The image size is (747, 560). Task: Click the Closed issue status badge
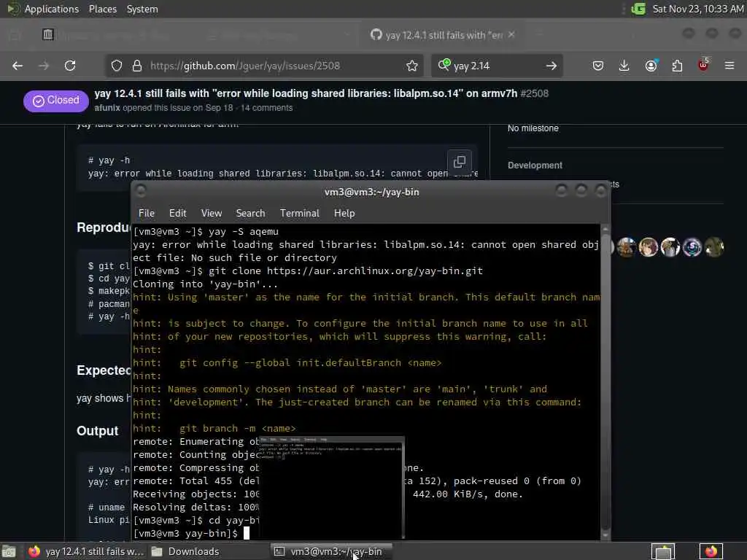coord(55,101)
